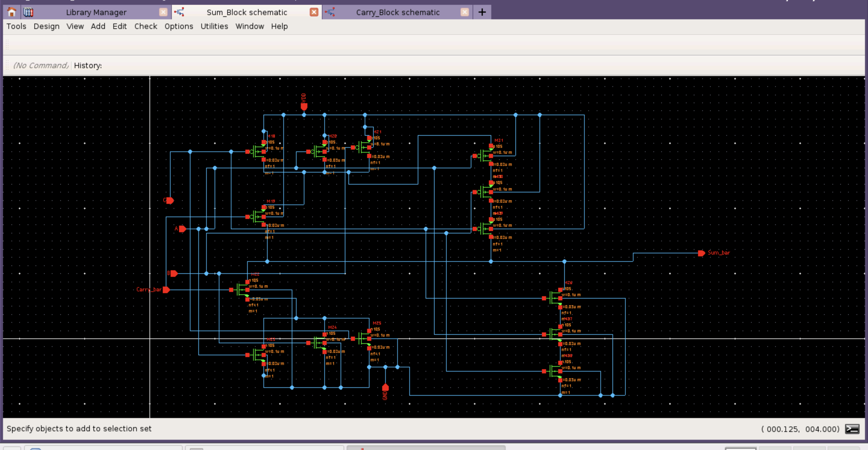Click the schematic icon on Sum_Block tab
The image size is (868, 450).
(x=179, y=12)
